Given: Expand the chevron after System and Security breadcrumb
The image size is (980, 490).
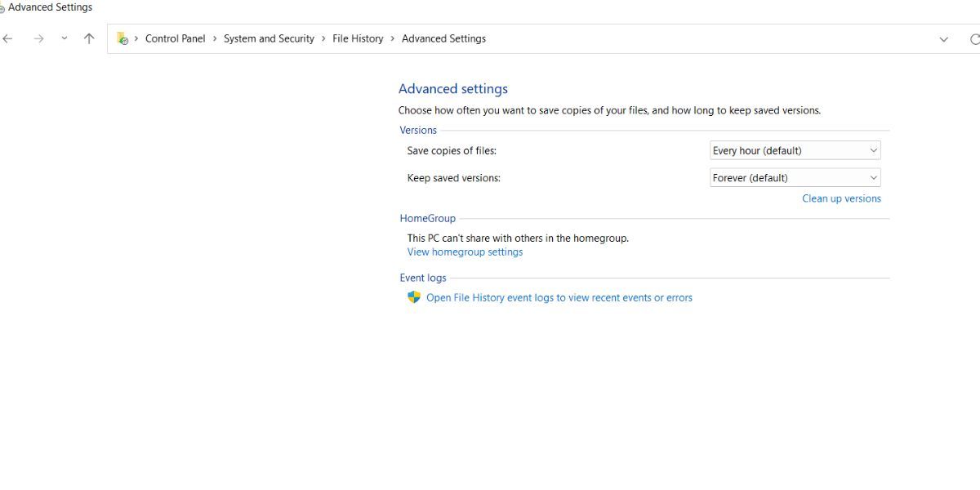Looking at the screenshot, I should click(x=323, y=38).
